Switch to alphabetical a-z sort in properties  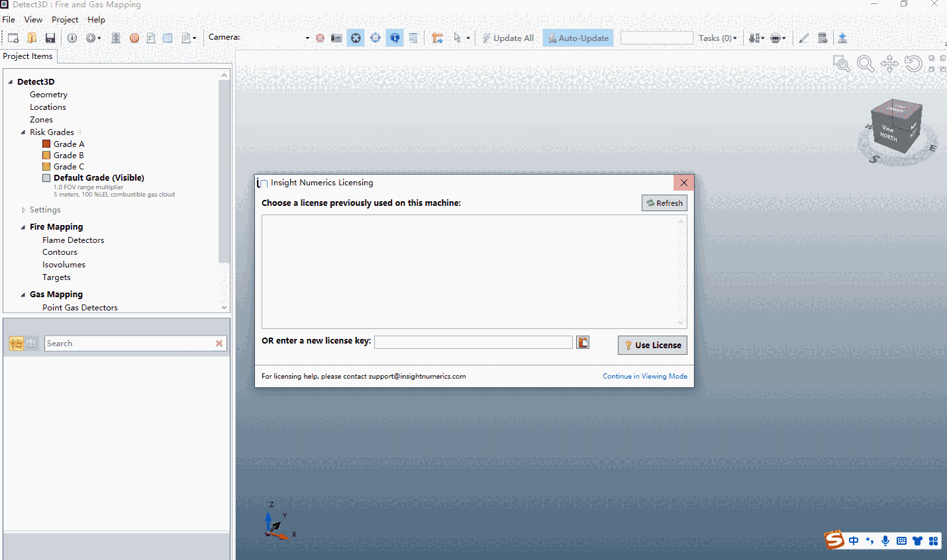coord(31,343)
